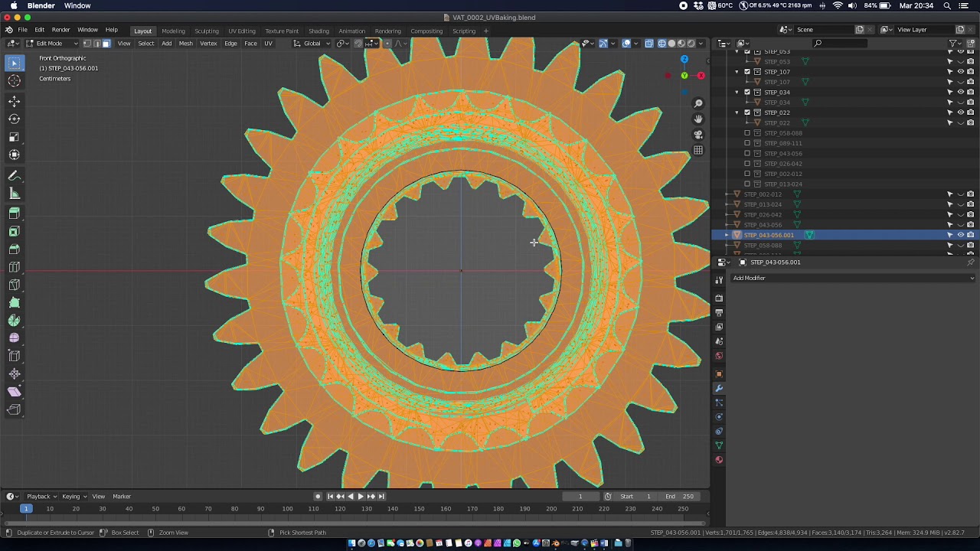Click the blue Z axis gizmo ball
The image size is (980, 551).
[684, 60]
